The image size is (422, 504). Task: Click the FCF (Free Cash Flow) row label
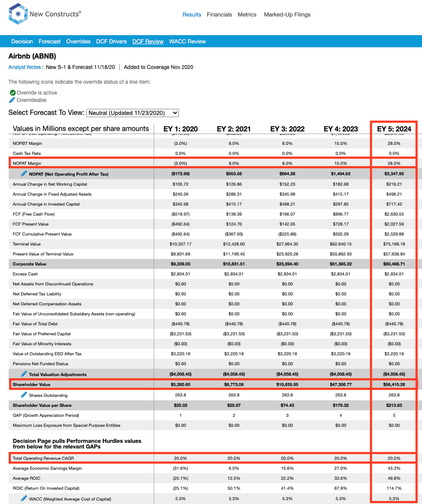[34, 214]
